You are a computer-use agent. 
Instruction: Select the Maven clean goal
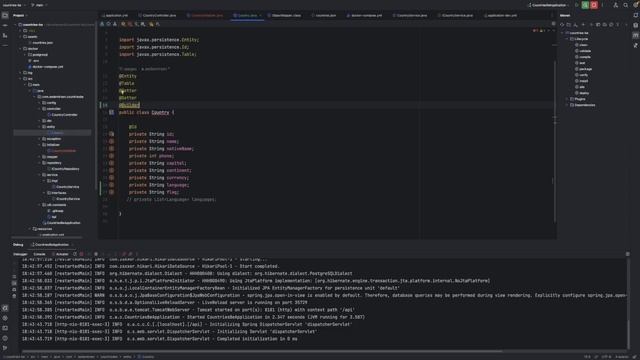point(582,45)
